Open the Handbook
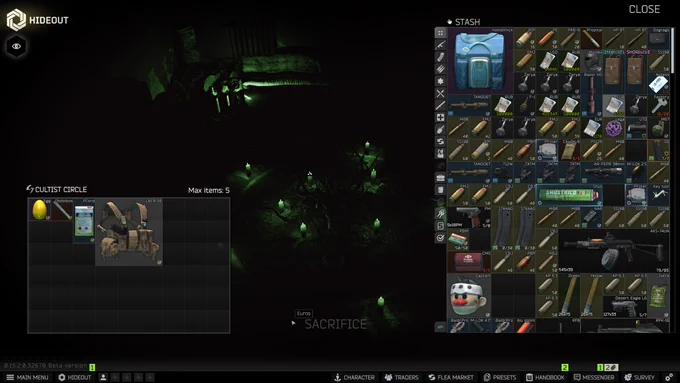The height and width of the screenshot is (383, 680). [x=545, y=377]
